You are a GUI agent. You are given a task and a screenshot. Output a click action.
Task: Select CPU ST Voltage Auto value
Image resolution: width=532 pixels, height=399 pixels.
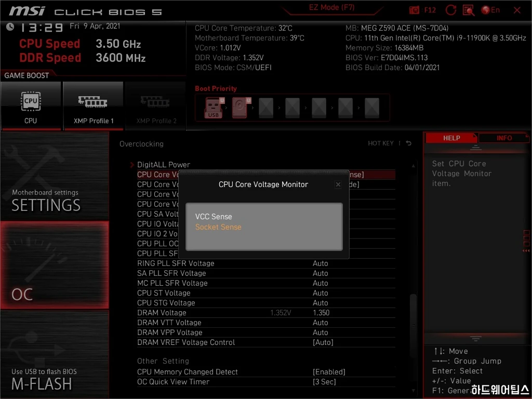(320, 293)
